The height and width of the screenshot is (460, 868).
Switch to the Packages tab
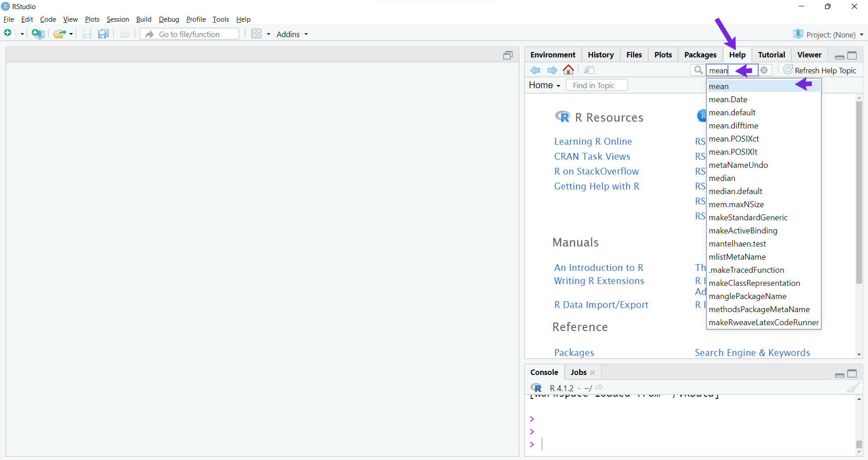click(700, 55)
